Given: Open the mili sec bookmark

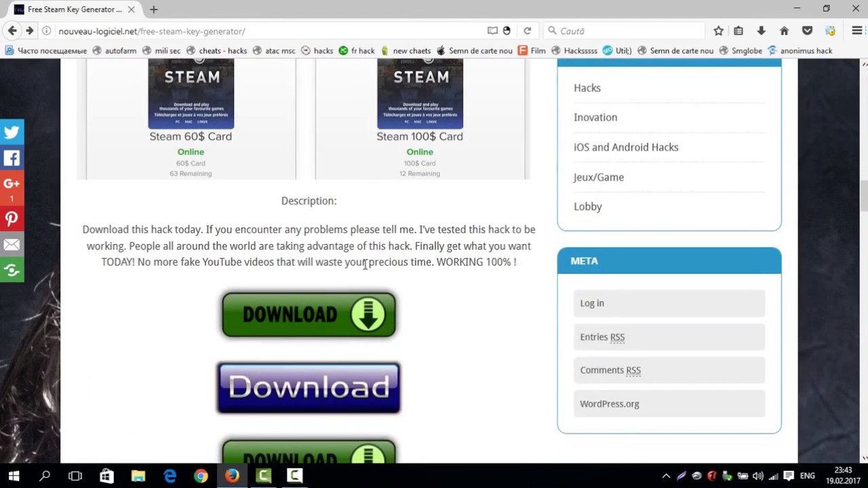Looking at the screenshot, I should coord(161,51).
